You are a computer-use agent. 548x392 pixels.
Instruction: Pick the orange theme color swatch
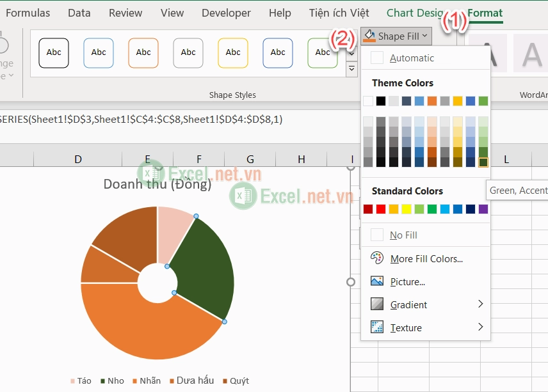[432, 101]
